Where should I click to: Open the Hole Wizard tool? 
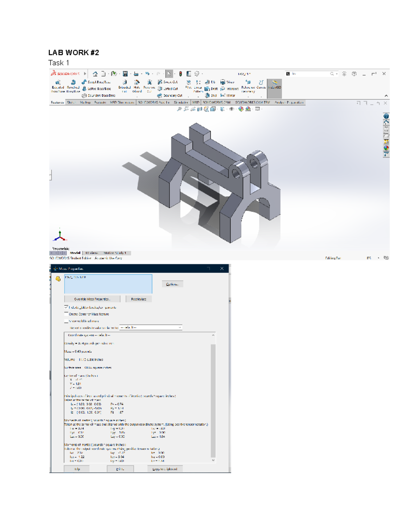[x=137, y=86]
